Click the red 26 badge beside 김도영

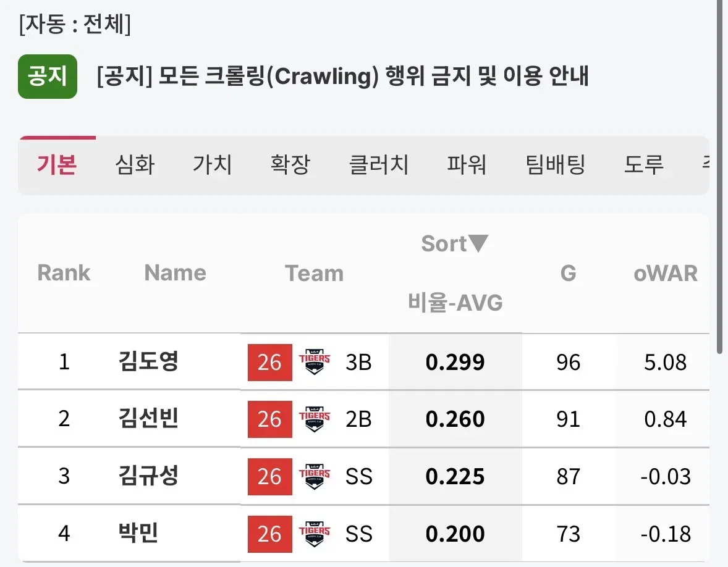[269, 363]
